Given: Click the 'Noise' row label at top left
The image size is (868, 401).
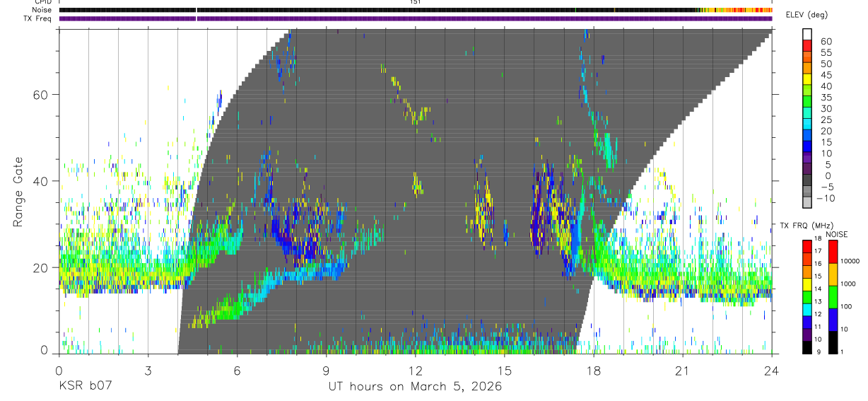Looking at the screenshot, I should pos(42,10).
